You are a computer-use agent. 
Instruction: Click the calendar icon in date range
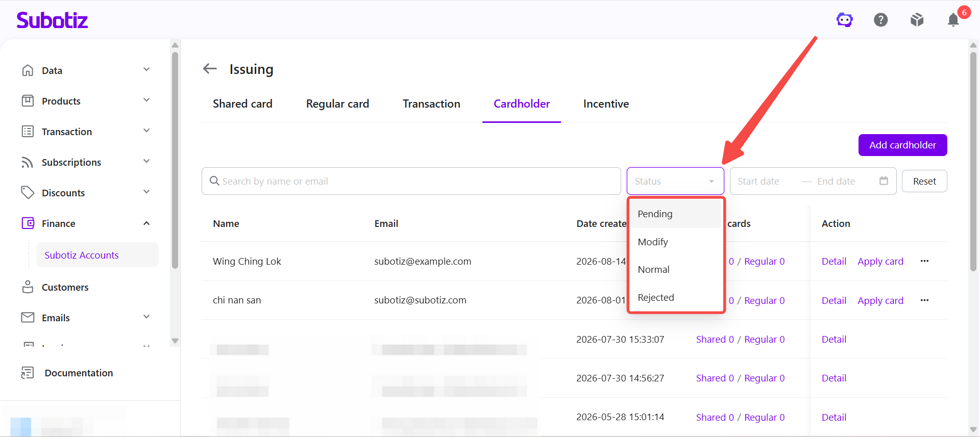884,181
